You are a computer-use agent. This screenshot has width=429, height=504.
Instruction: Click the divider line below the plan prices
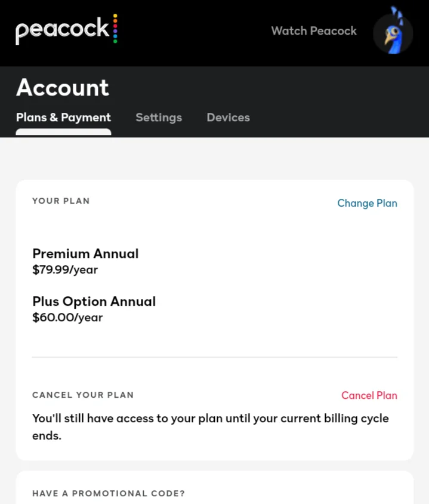[x=215, y=357]
